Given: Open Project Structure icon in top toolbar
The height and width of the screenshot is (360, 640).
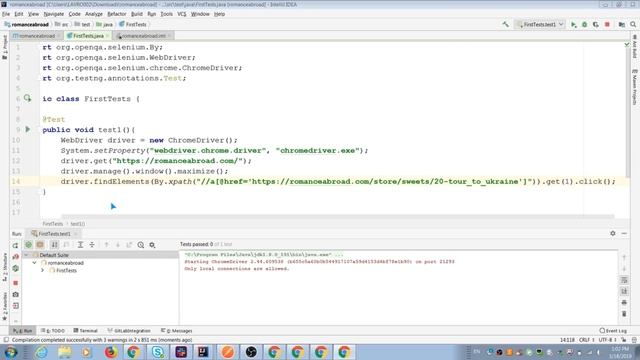Looking at the screenshot, I should tap(622, 24).
